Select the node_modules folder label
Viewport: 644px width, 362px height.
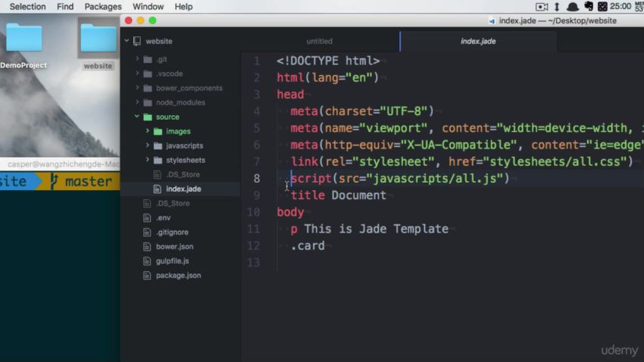(x=180, y=102)
